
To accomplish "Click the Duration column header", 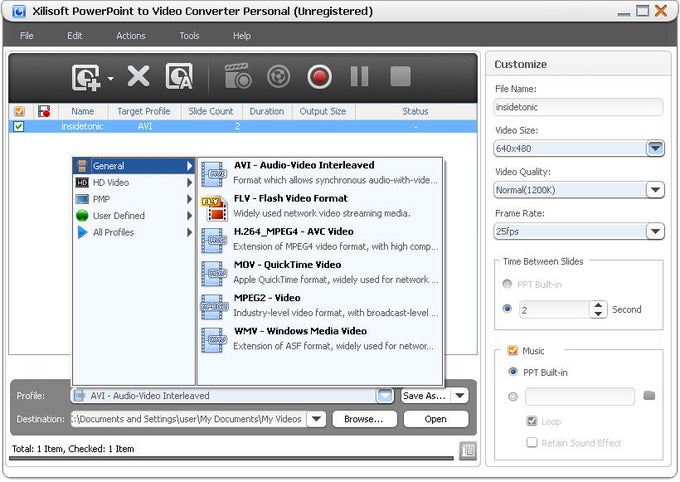I will (267, 111).
